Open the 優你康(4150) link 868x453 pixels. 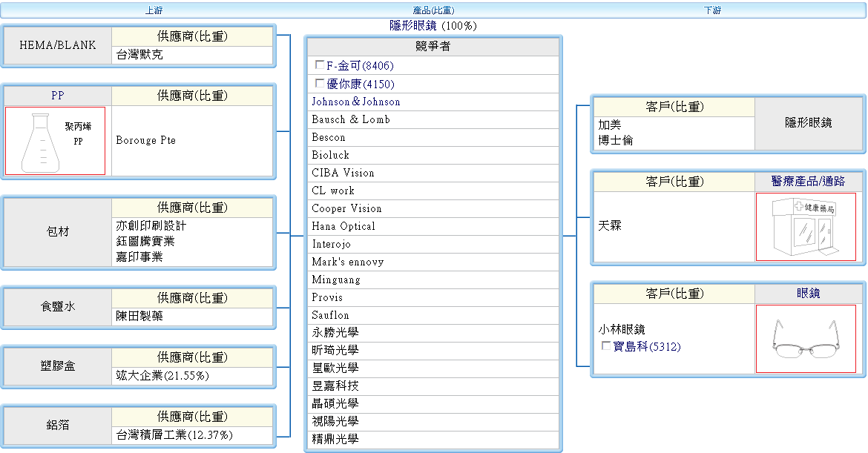pos(361,84)
